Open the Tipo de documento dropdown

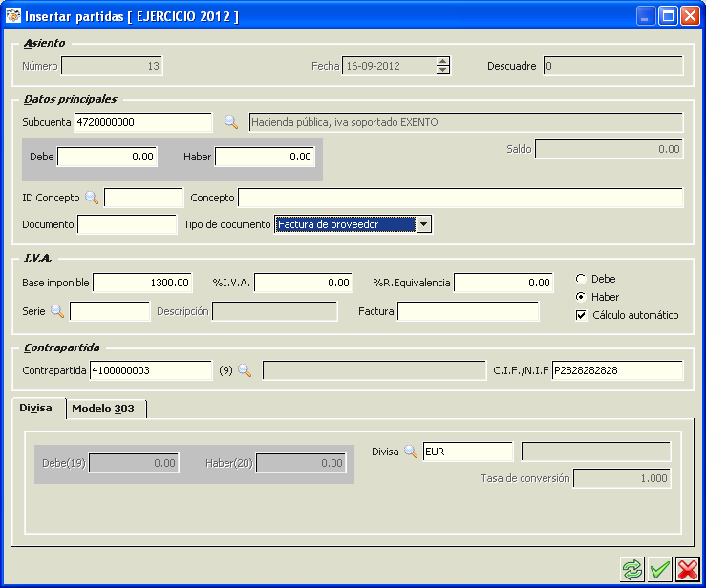pyautogui.click(x=423, y=224)
